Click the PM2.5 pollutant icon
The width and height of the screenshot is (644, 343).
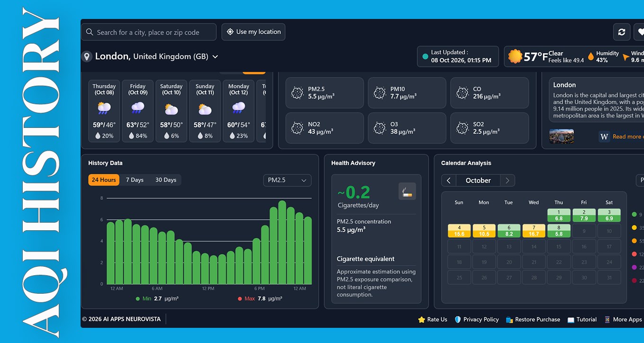coord(298,93)
